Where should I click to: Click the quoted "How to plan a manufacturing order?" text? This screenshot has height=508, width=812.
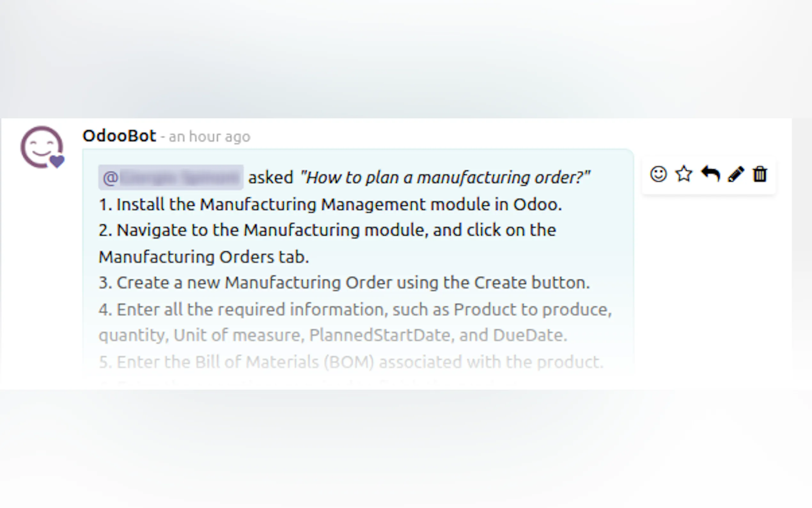click(x=445, y=178)
